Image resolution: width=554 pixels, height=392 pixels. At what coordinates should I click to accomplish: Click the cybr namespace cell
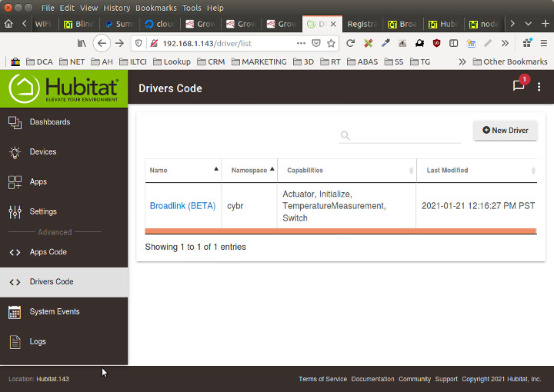click(249, 206)
